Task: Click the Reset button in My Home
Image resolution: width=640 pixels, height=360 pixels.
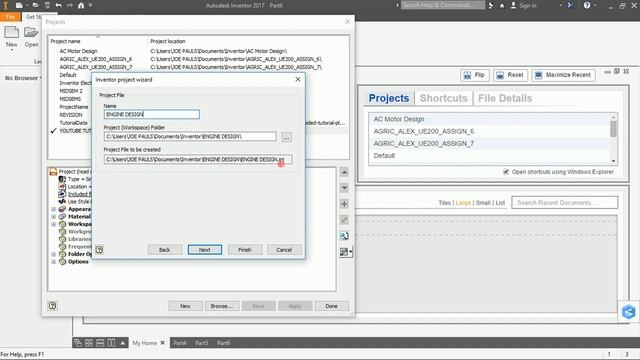Action: 511,75
